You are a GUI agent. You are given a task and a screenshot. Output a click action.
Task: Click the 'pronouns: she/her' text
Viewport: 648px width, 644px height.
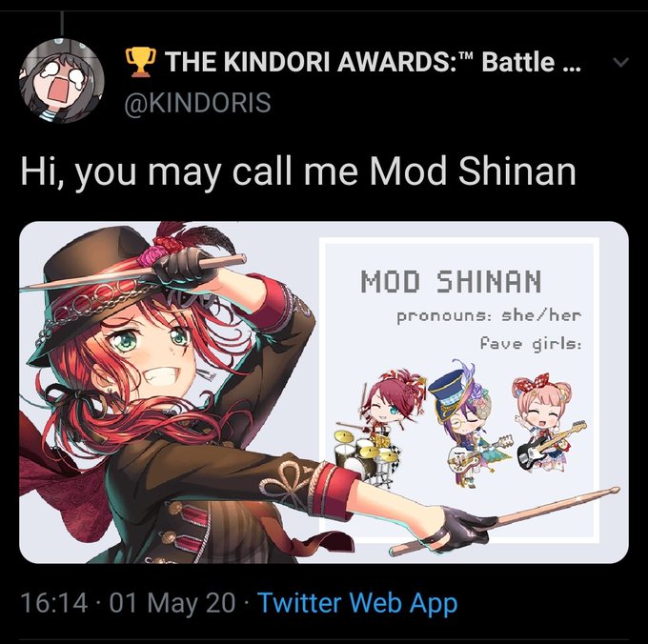tap(489, 317)
